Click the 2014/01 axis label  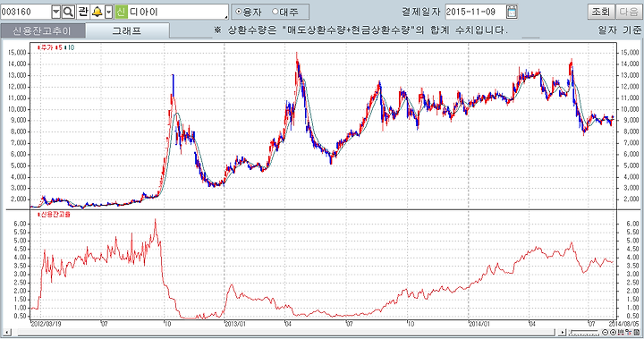tap(479, 324)
